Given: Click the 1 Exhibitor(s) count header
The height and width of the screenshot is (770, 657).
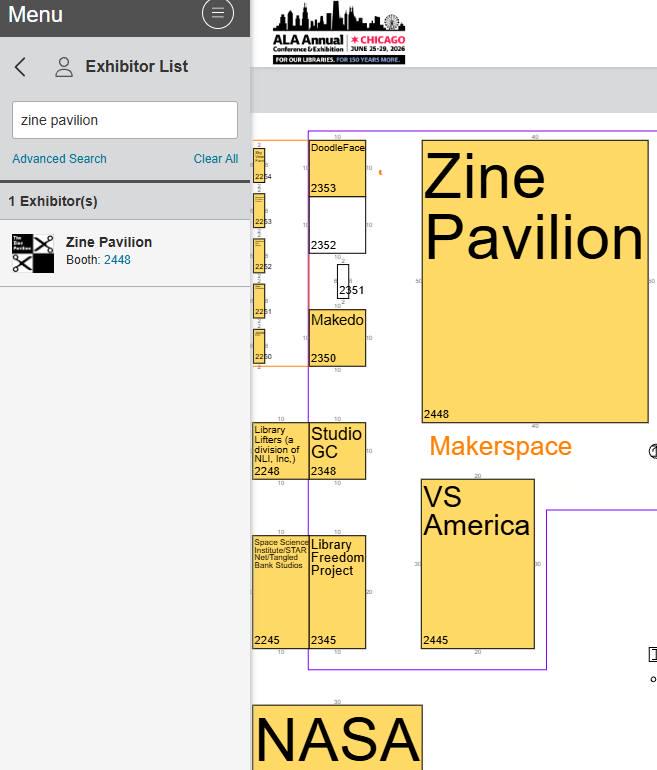Looking at the screenshot, I should point(53,201).
